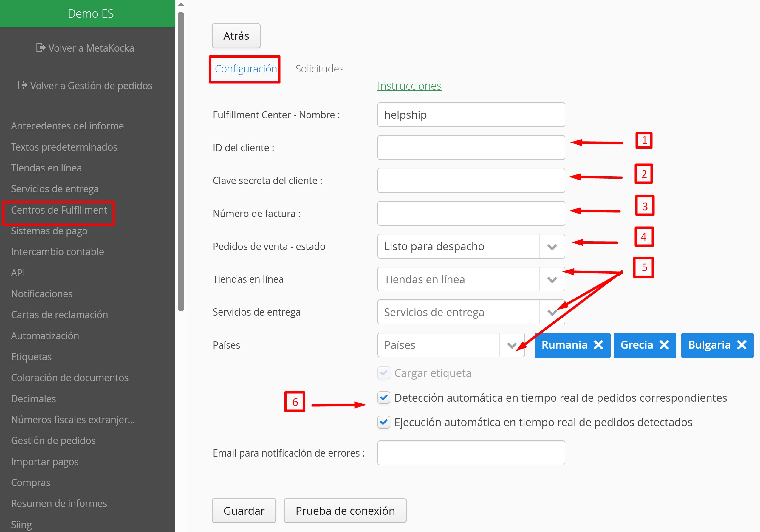The width and height of the screenshot is (760, 532).
Task: Open Tiendas en línea combo box field
Action: pos(471,279)
